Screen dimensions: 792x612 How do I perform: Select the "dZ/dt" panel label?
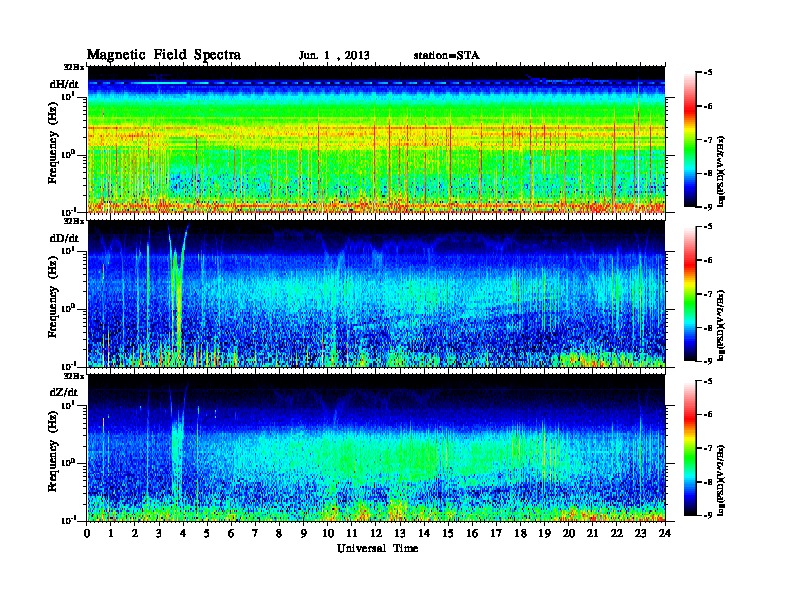click(x=64, y=392)
